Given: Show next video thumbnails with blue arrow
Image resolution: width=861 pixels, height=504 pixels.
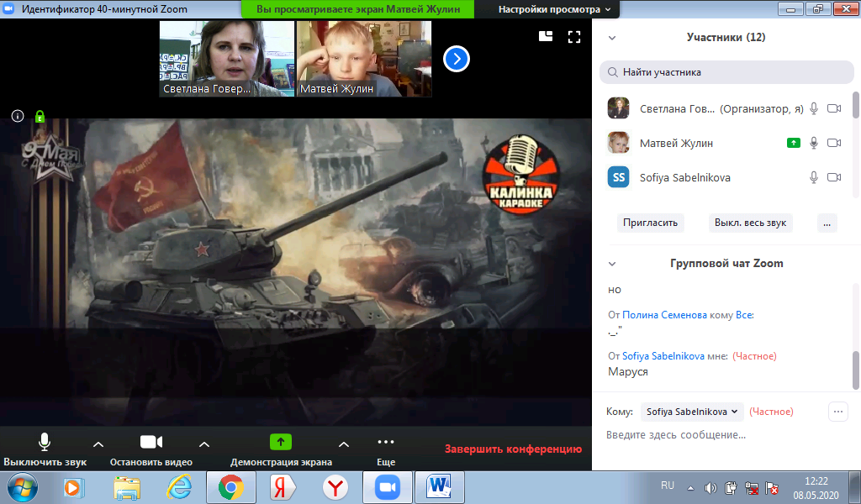Looking at the screenshot, I should point(457,59).
